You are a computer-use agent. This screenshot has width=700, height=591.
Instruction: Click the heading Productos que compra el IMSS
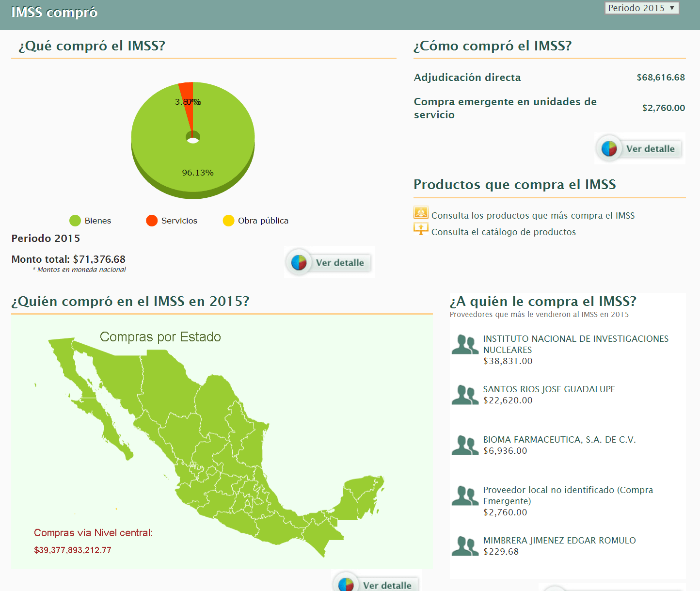[515, 184]
